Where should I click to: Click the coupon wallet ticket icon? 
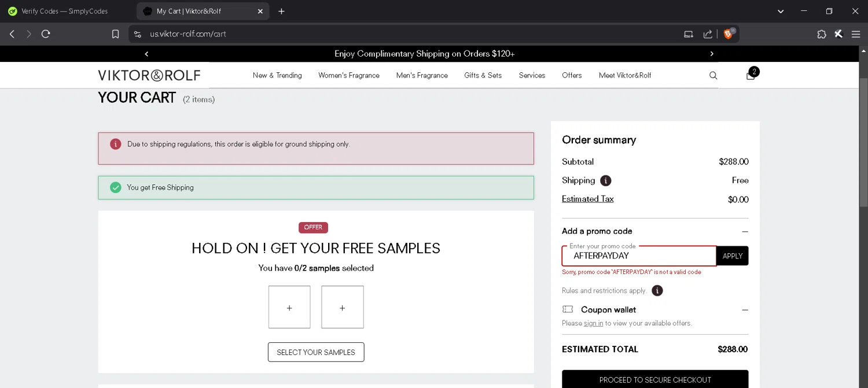[568, 309]
